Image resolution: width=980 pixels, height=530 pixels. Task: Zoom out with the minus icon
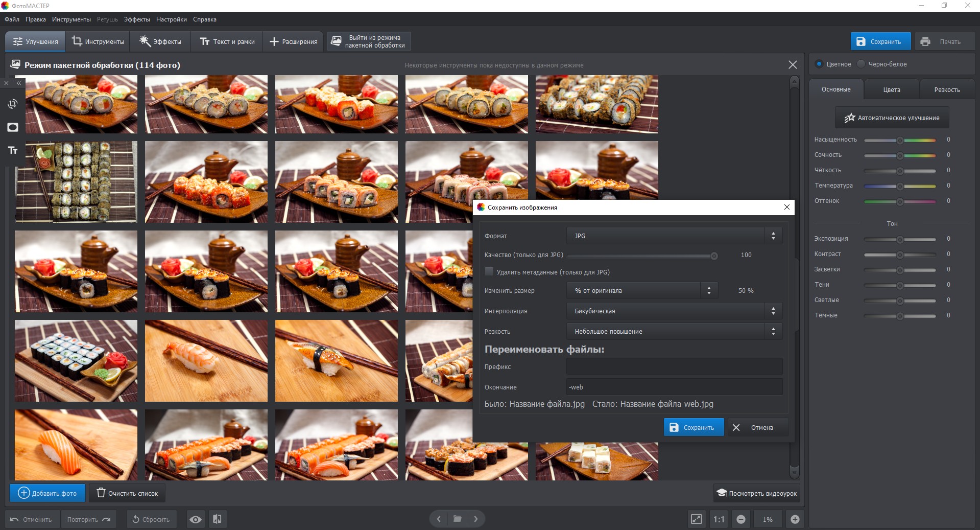pyautogui.click(x=741, y=519)
